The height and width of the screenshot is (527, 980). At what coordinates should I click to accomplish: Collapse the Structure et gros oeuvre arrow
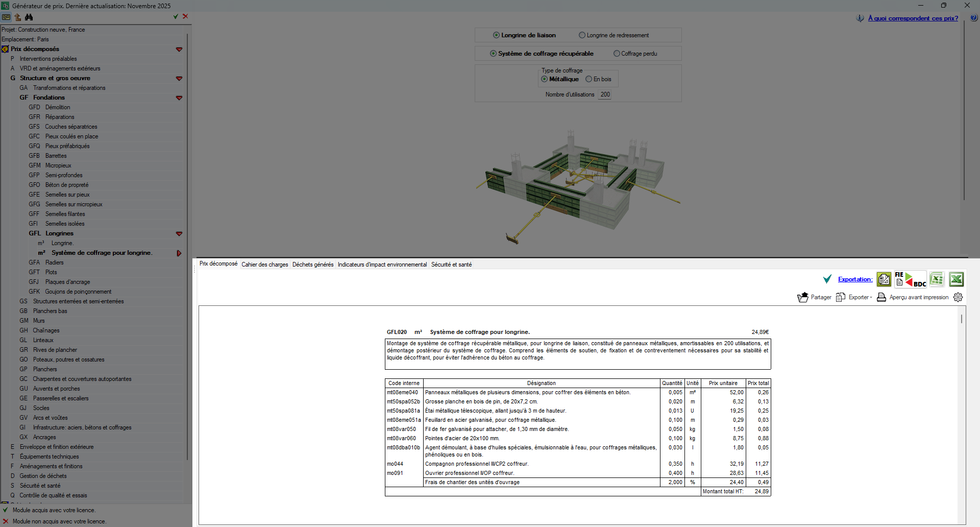[x=179, y=79]
